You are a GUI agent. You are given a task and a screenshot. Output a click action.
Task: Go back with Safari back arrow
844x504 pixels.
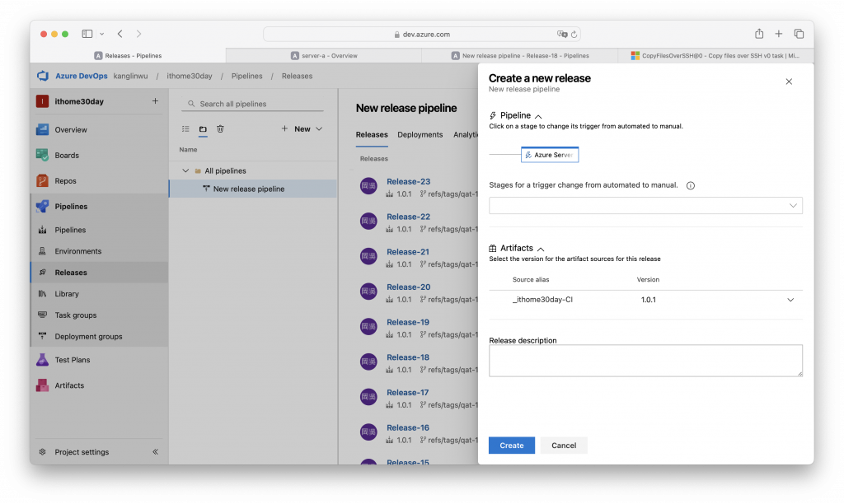[x=120, y=34]
